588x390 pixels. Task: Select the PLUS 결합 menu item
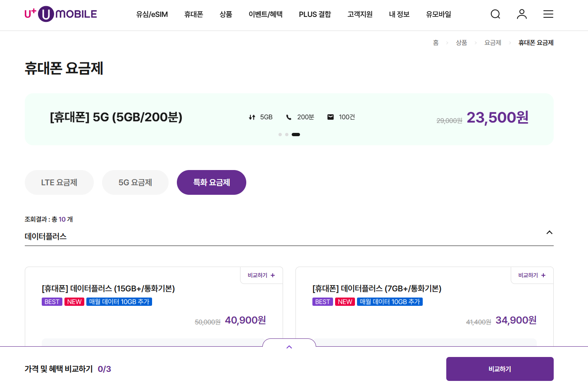(315, 14)
